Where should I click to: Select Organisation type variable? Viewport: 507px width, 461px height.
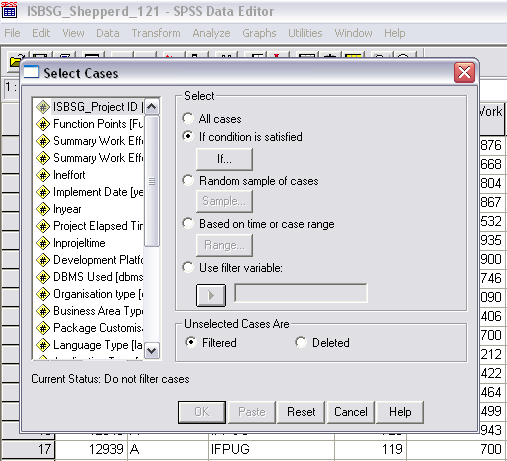click(x=89, y=294)
